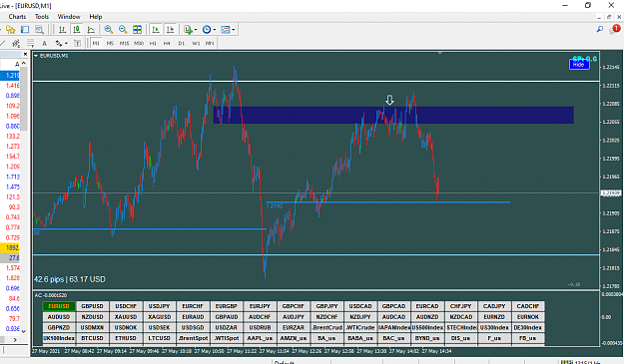The width and height of the screenshot is (624, 364).
Task: Switch to candlestick chart mode
Action: pos(77,29)
